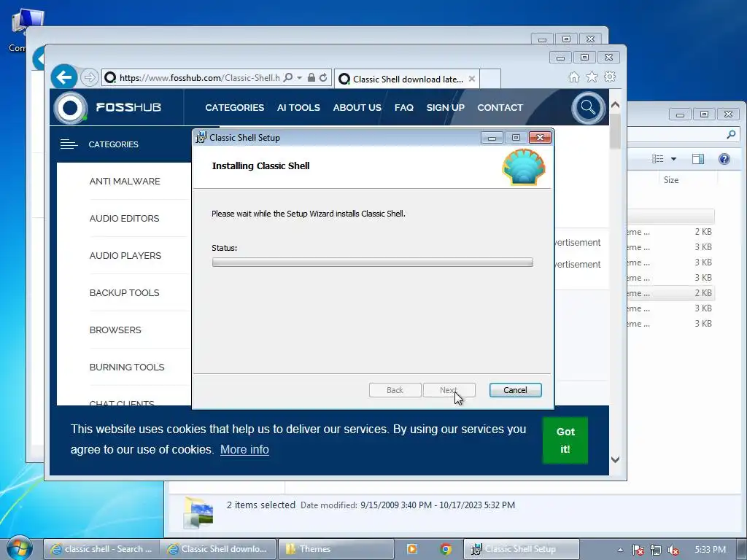747x560 pixels.
Task: Open the More info cookie link
Action: [x=244, y=449]
